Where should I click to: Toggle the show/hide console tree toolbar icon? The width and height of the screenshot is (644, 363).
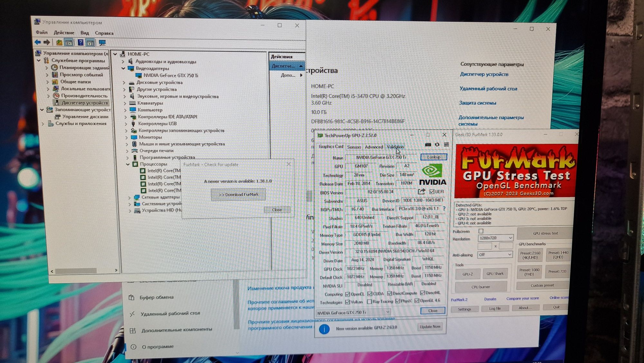(x=69, y=43)
